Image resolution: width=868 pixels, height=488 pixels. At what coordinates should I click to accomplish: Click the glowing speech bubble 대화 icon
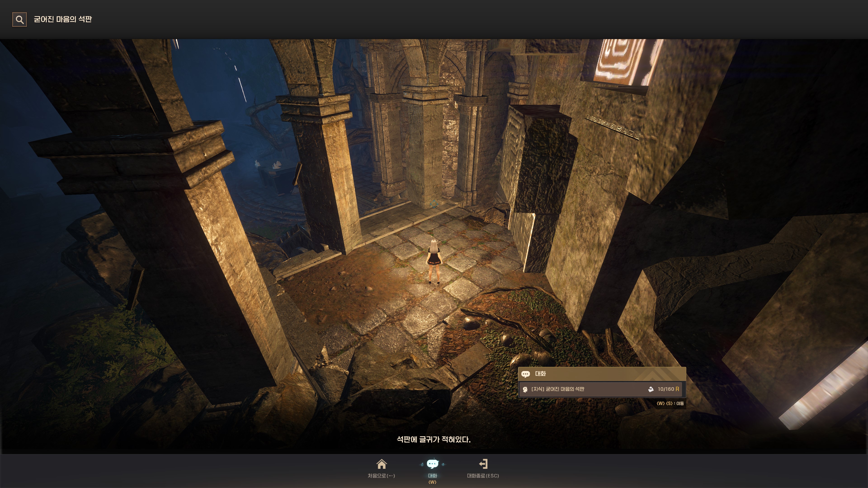point(432,464)
